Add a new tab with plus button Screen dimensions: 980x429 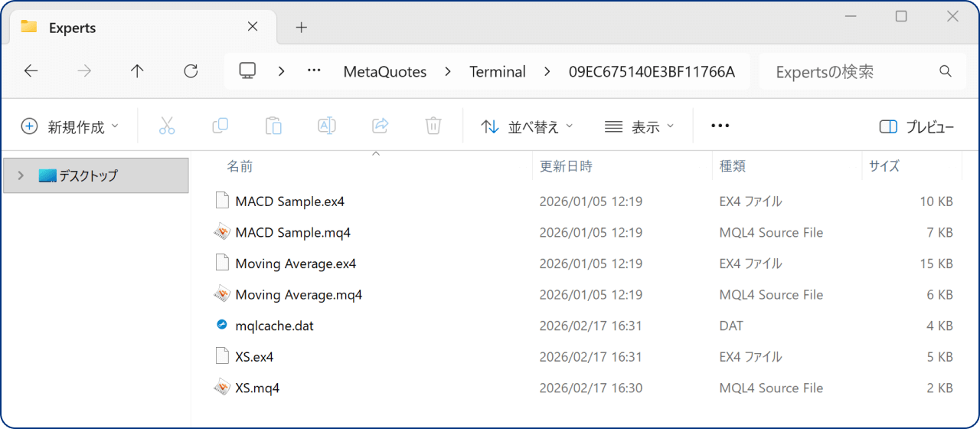pos(302,28)
